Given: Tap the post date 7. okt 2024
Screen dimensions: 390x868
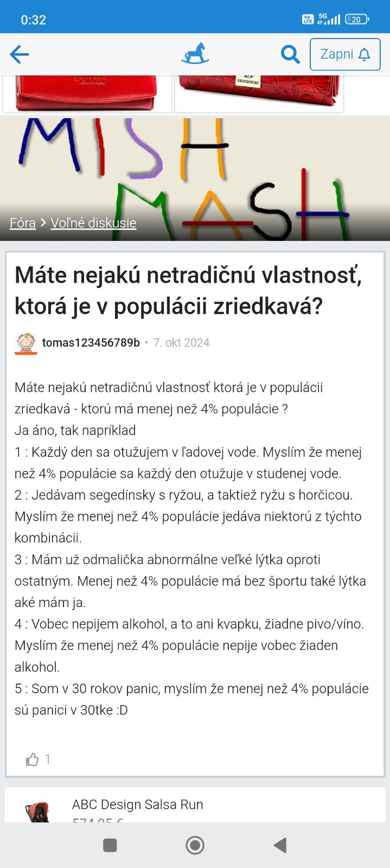Looking at the screenshot, I should coord(181,343).
